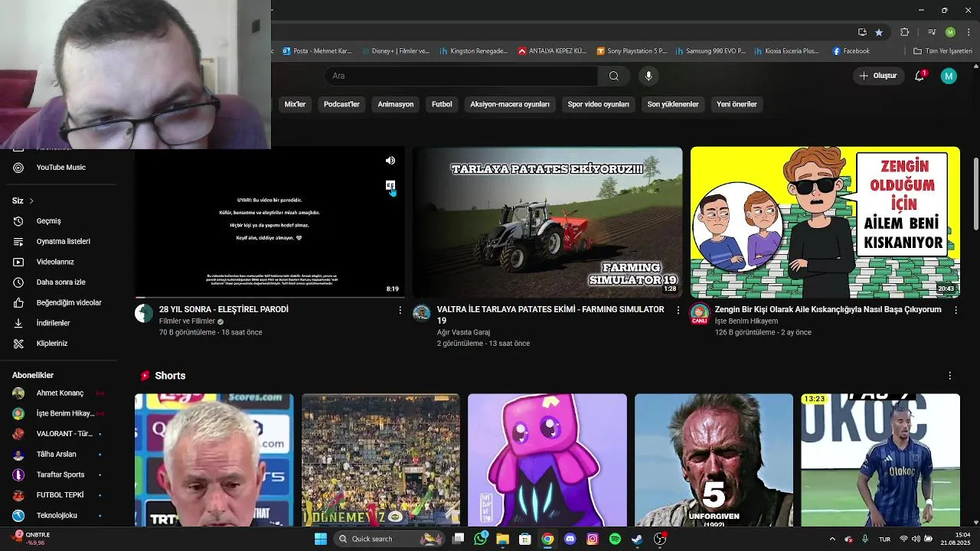Open the Zengin Olduğum İçin video thumbnail

825,222
